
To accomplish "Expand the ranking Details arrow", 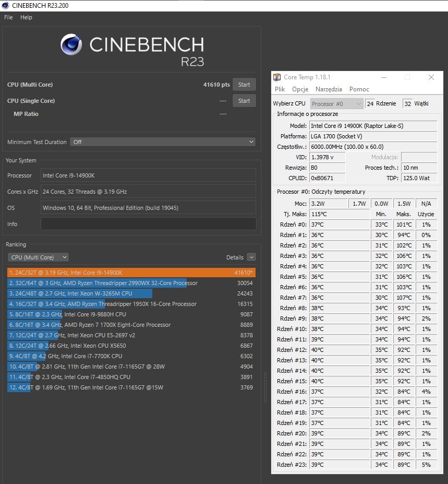I will [x=251, y=257].
